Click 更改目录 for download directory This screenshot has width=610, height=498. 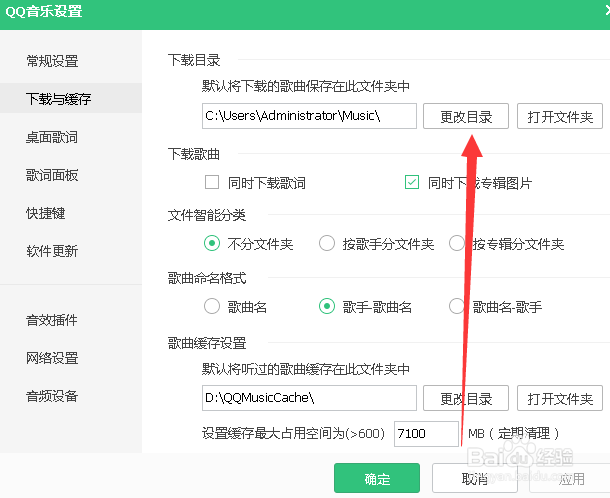point(466,116)
